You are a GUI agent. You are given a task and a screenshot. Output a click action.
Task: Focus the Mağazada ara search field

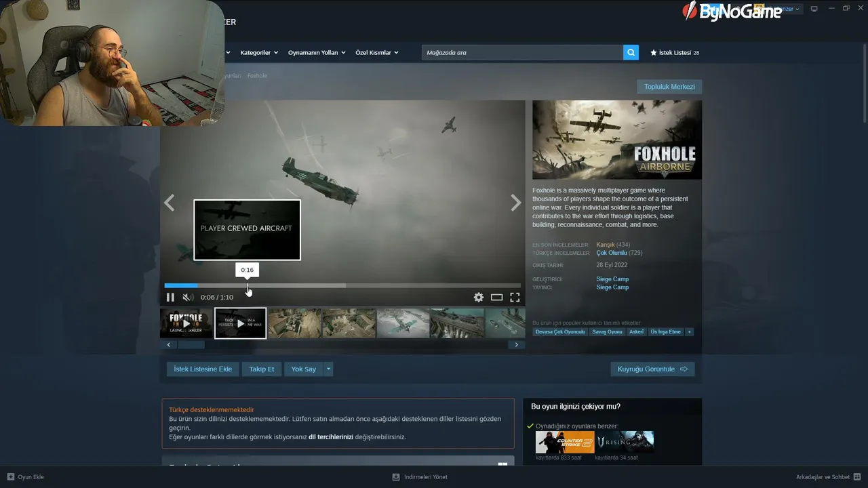(522, 52)
